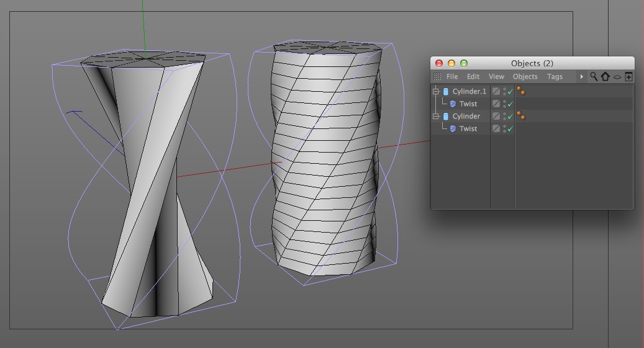Toggle visibility dots of Twist under Cylinder.1
Image resolution: width=644 pixels, height=348 pixels.
coord(504,104)
